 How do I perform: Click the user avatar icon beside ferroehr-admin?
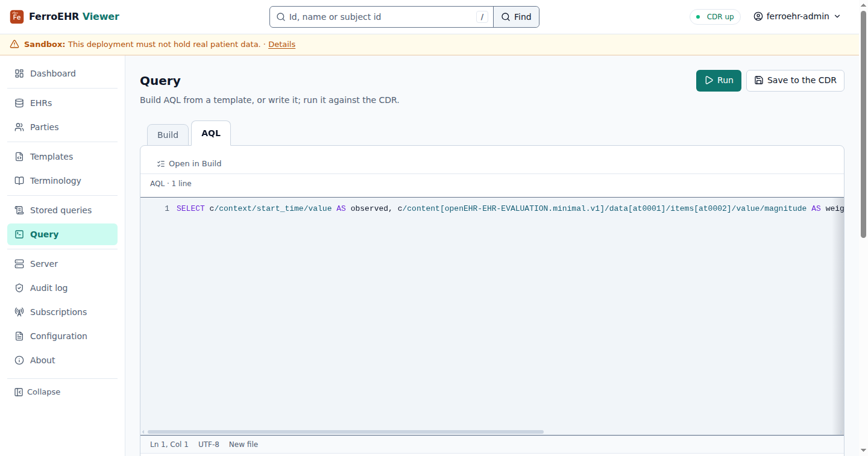pyautogui.click(x=758, y=17)
